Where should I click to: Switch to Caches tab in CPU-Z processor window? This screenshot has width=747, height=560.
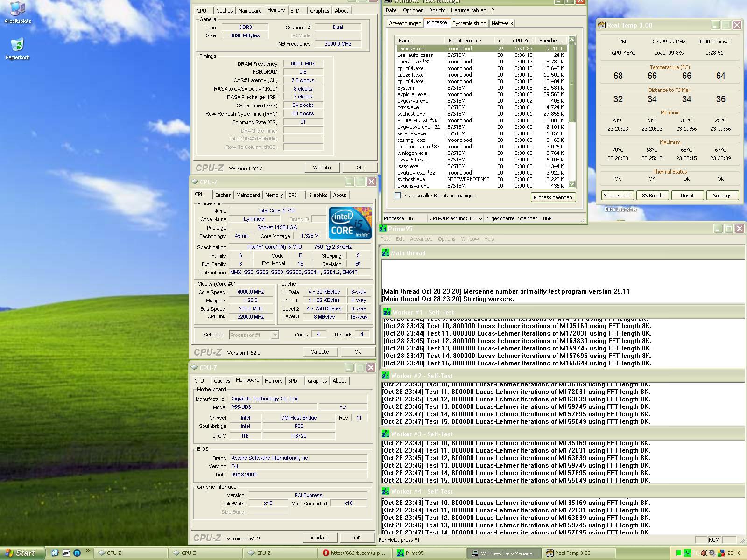[222, 195]
